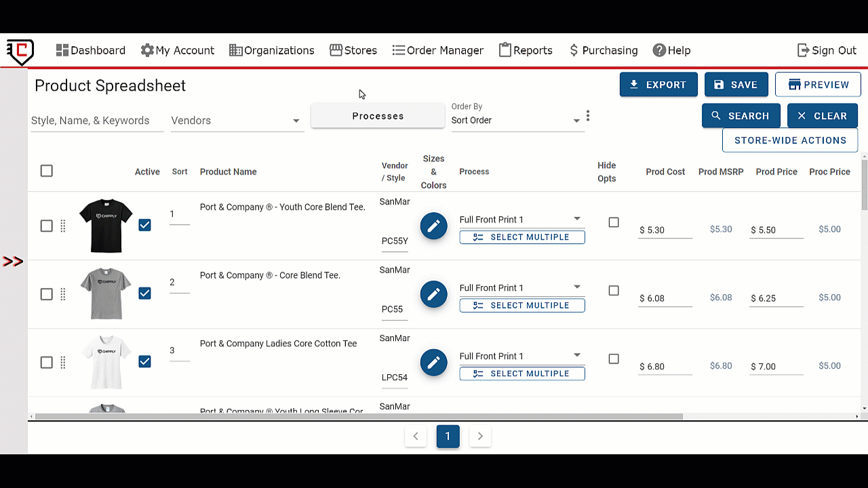
Task: Click Prod Price field $ 6.25
Action: click(776, 299)
